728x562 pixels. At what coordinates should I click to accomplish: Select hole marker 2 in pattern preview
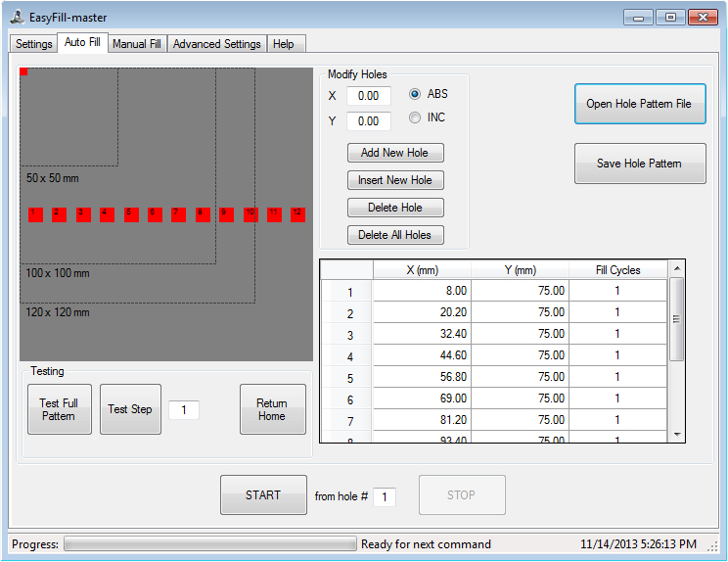(x=59, y=214)
